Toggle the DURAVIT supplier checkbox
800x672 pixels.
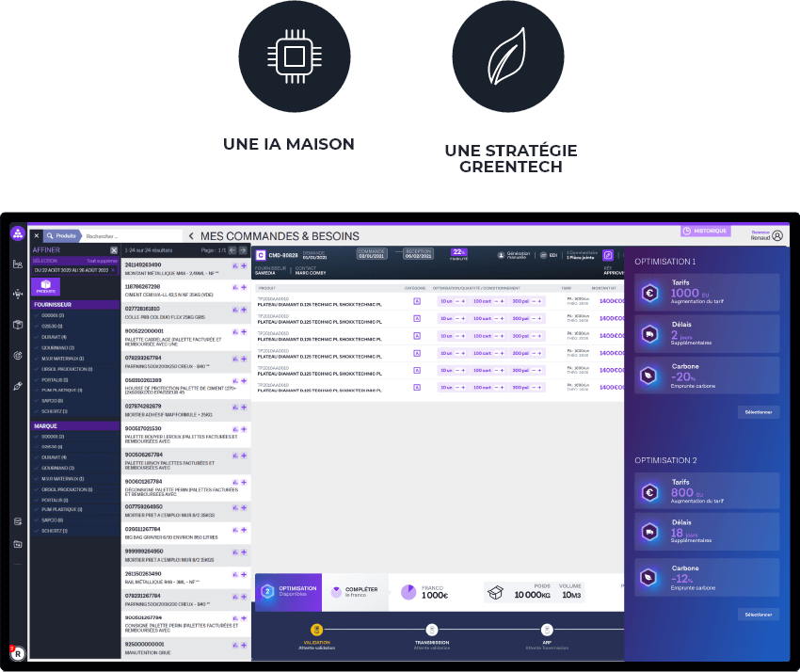pos(37,337)
